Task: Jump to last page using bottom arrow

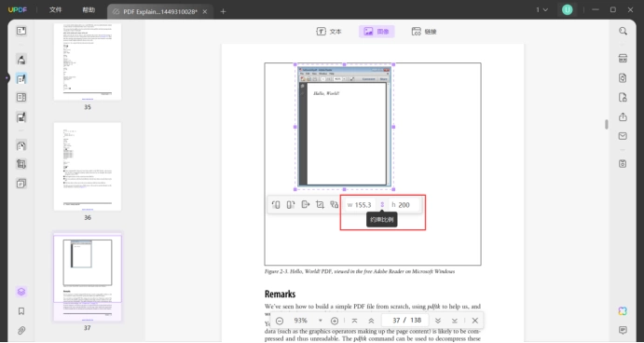Action: [454, 321]
